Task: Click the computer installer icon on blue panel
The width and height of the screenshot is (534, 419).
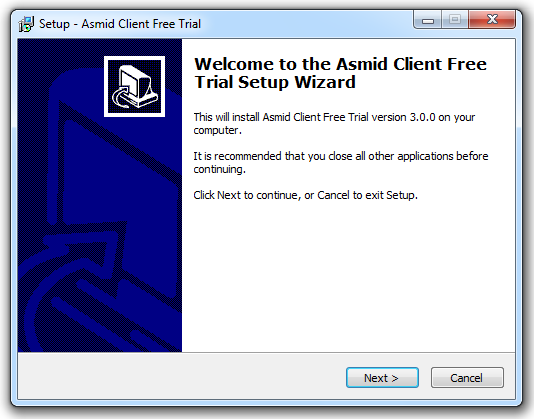Action: pos(135,87)
